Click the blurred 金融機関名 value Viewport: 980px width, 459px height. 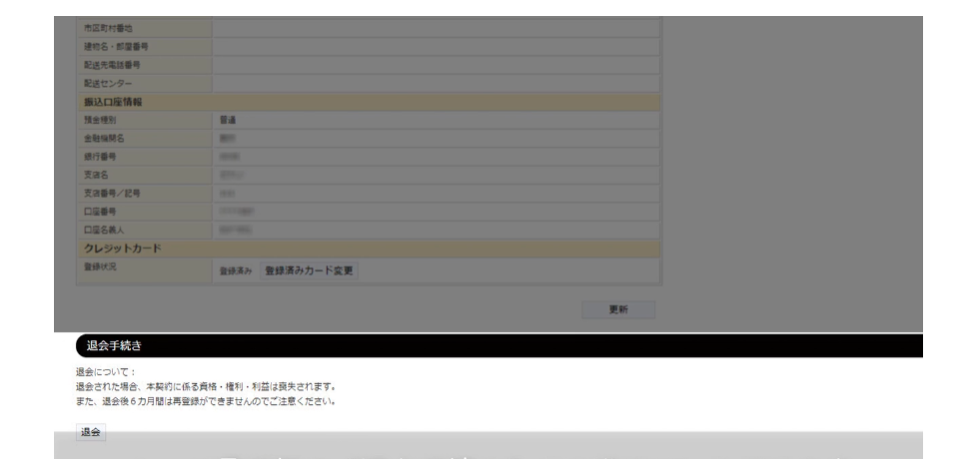coord(228,138)
